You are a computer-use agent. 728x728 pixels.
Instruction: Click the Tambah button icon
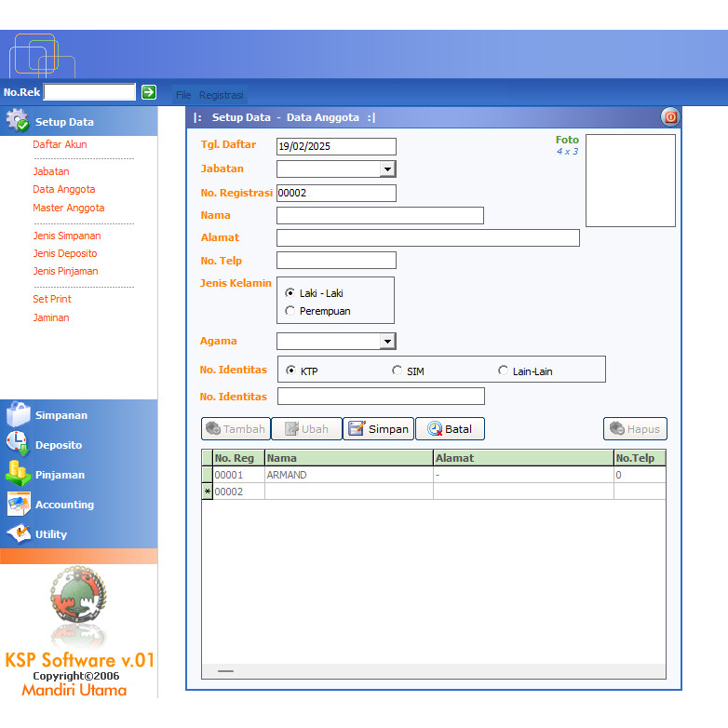213,428
